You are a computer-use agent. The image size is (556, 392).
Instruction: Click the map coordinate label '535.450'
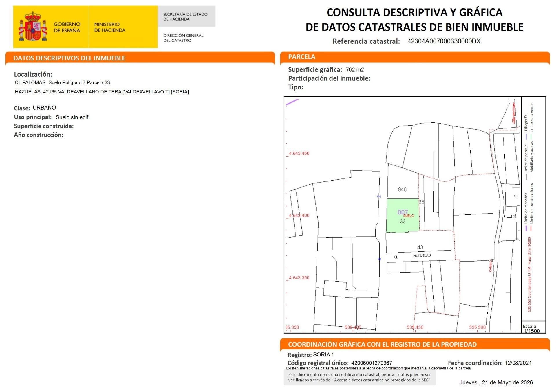pos(415,327)
